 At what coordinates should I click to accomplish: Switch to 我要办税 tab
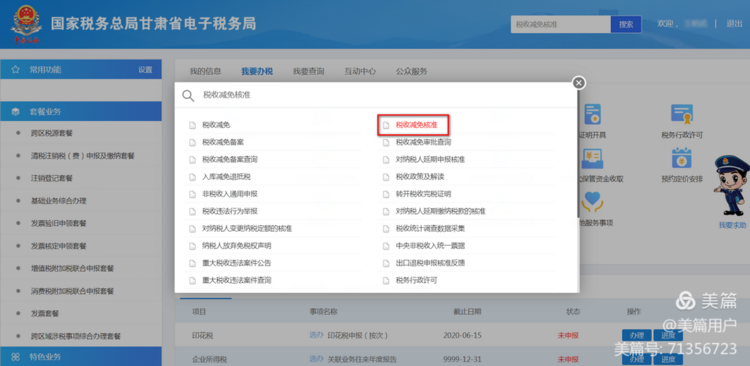(257, 71)
